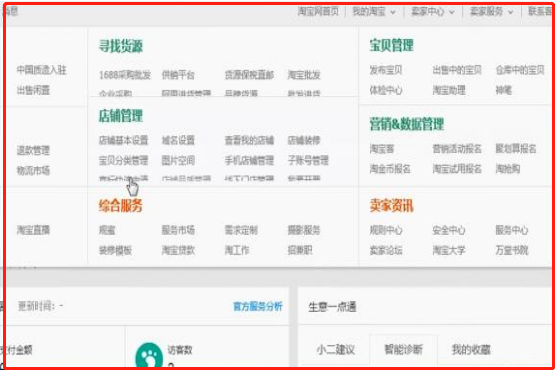Open the 淘宝直播 entry
This screenshot has width=556, height=371.
pos(33,230)
